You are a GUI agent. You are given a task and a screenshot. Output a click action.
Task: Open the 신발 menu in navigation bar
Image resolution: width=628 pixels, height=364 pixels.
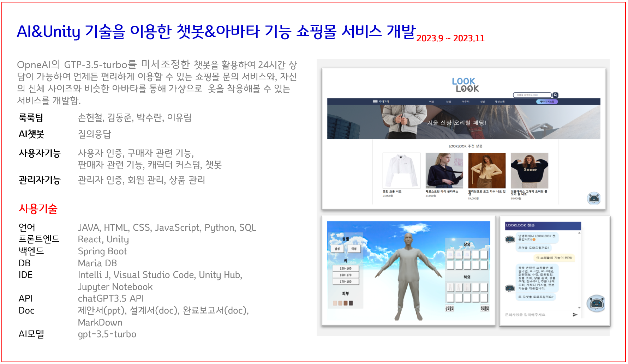483,102
